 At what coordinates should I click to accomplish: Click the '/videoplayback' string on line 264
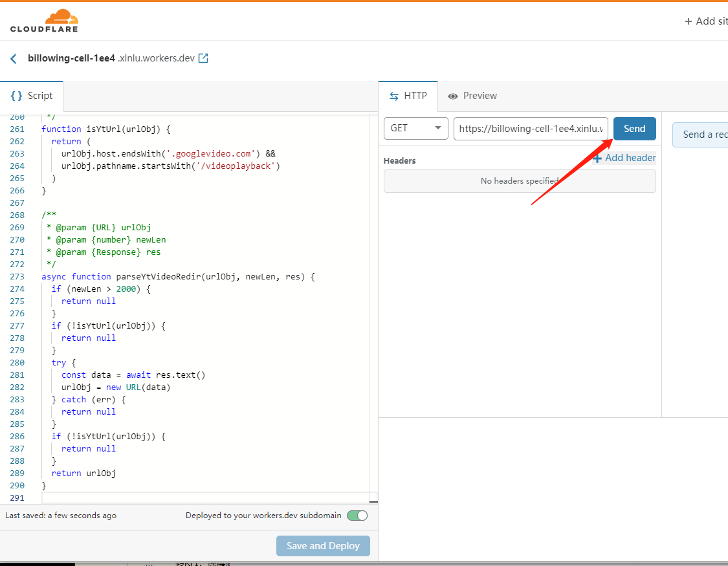point(236,166)
